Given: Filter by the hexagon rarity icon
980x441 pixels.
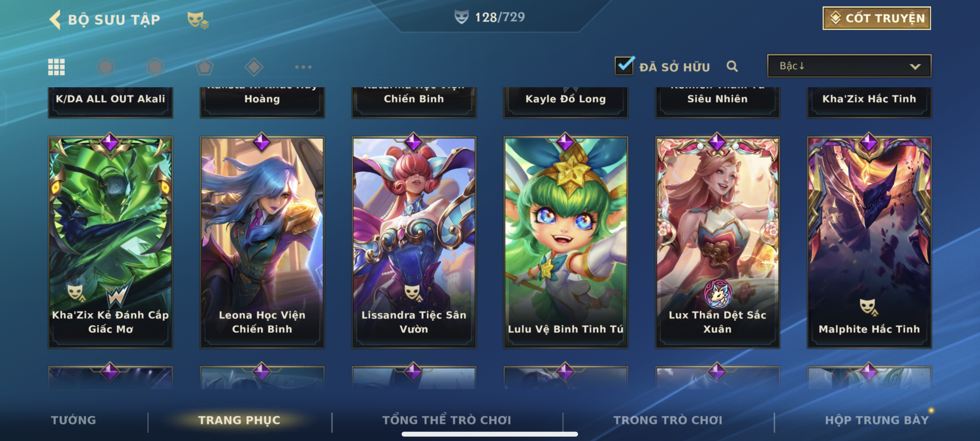Looking at the screenshot, I should pos(155,67).
